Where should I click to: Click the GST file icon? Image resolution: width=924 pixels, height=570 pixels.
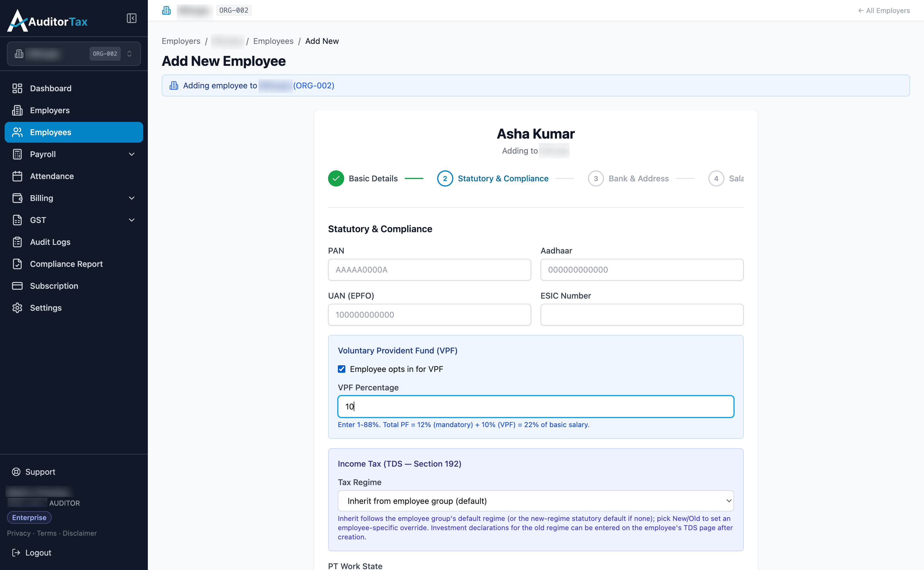tap(17, 220)
